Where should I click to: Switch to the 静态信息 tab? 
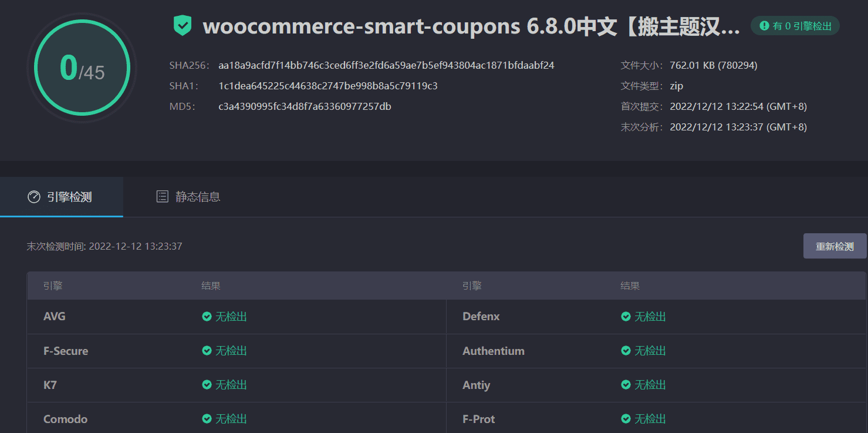click(188, 197)
